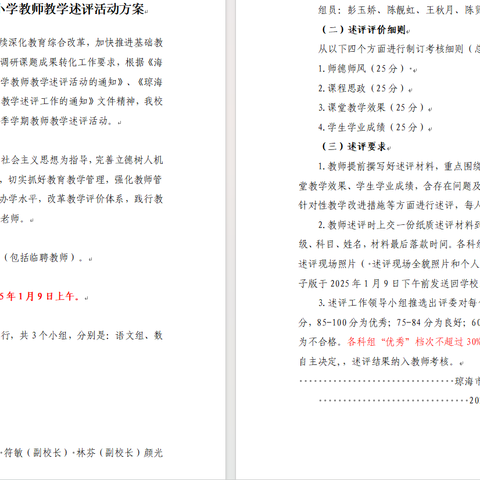This screenshot has height=480, width=480.
Task: Click line '3. 课堂教学效果（25分）'
Action: pyautogui.click(x=371, y=108)
